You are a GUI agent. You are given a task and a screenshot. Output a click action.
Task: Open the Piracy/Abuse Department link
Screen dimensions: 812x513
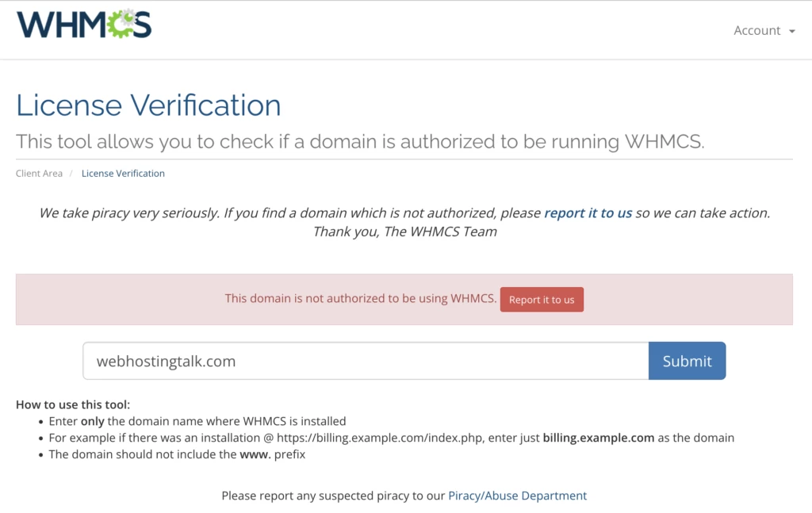coord(517,496)
